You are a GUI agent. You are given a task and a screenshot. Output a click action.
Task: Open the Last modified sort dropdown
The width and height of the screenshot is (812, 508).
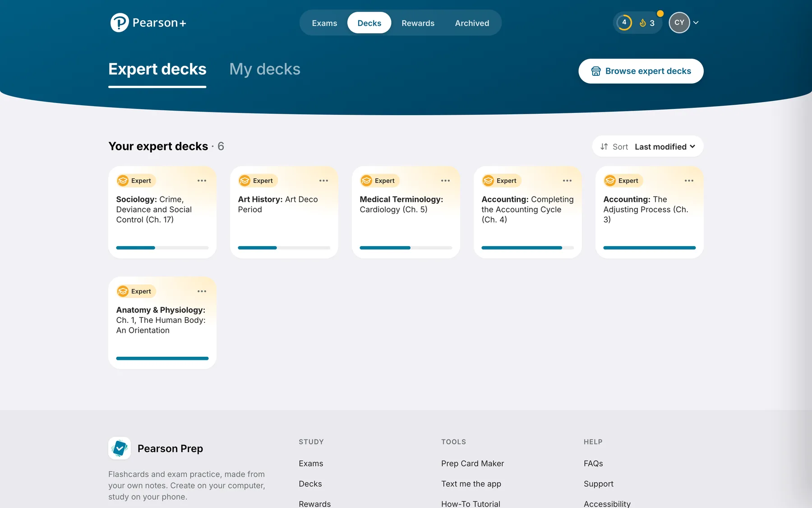[665, 146]
